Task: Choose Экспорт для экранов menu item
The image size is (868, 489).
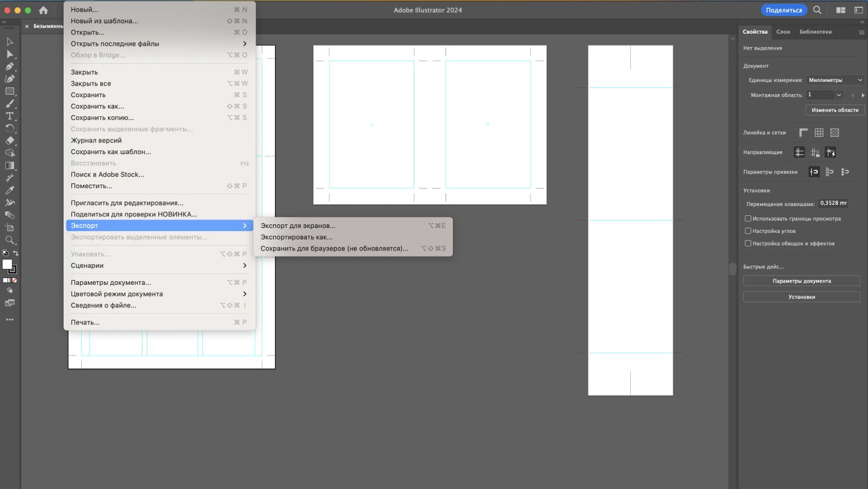Action: coord(353,226)
